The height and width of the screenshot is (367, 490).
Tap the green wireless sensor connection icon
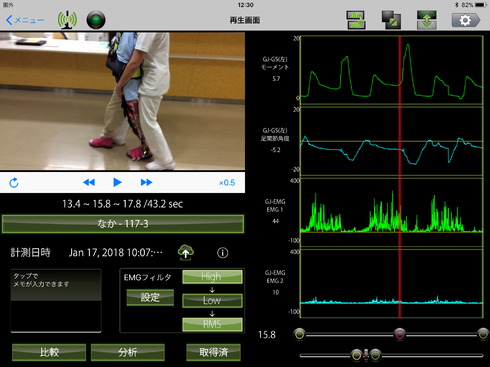tap(67, 20)
